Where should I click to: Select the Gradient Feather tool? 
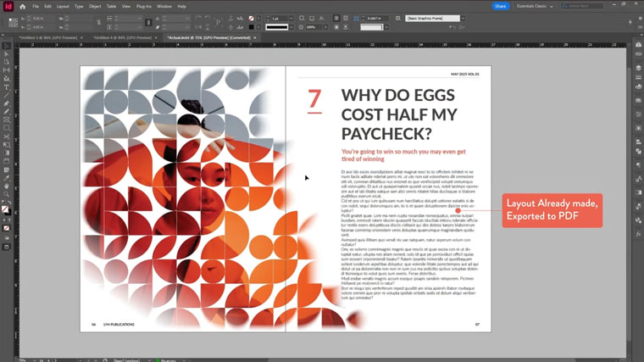(7, 161)
